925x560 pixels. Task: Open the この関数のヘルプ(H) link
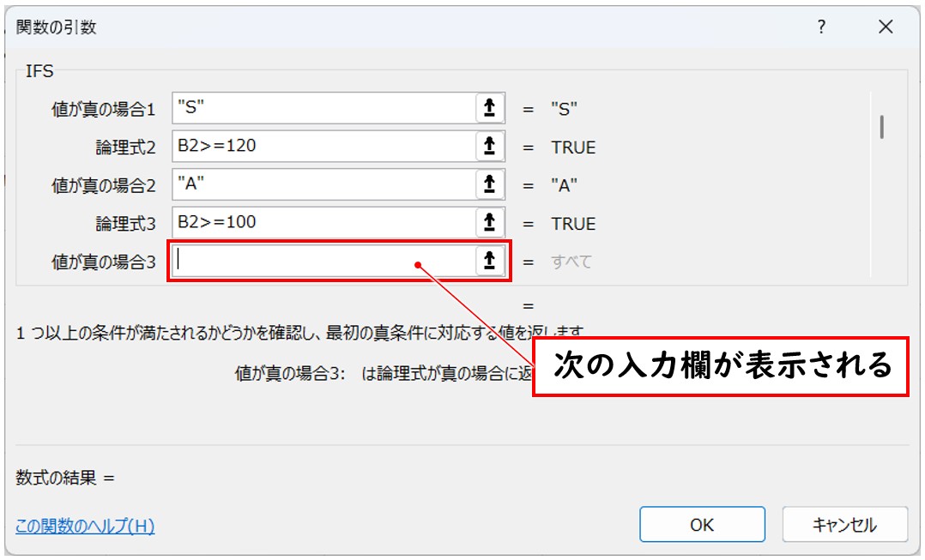click(85, 525)
